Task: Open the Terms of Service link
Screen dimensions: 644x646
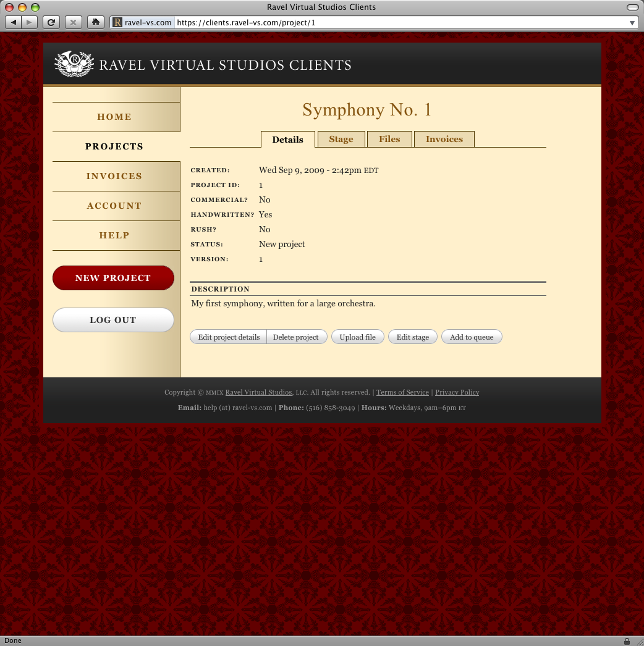Action: pos(402,392)
